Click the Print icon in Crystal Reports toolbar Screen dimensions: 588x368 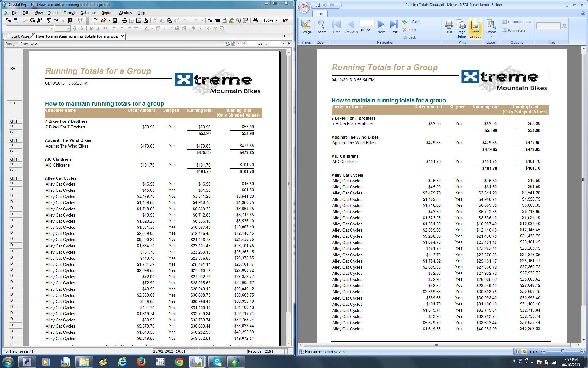point(124,21)
